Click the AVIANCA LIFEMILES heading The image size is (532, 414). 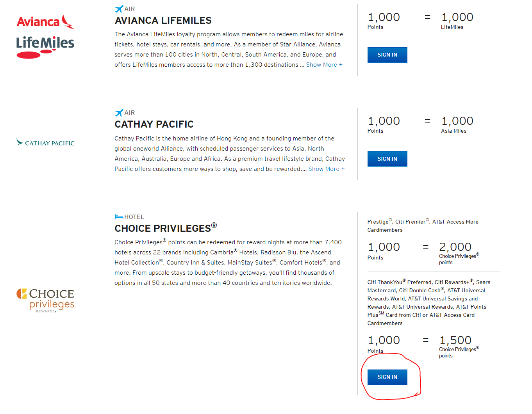[163, 20]
